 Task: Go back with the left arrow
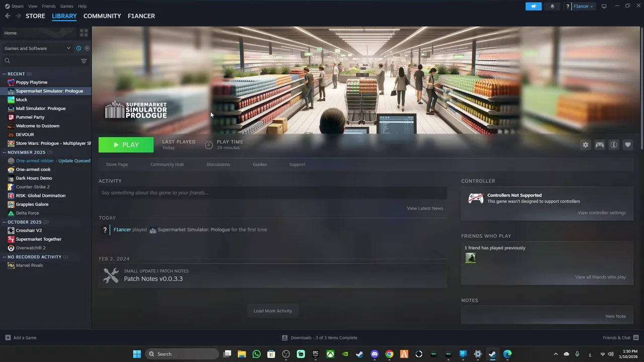[8, 16]
